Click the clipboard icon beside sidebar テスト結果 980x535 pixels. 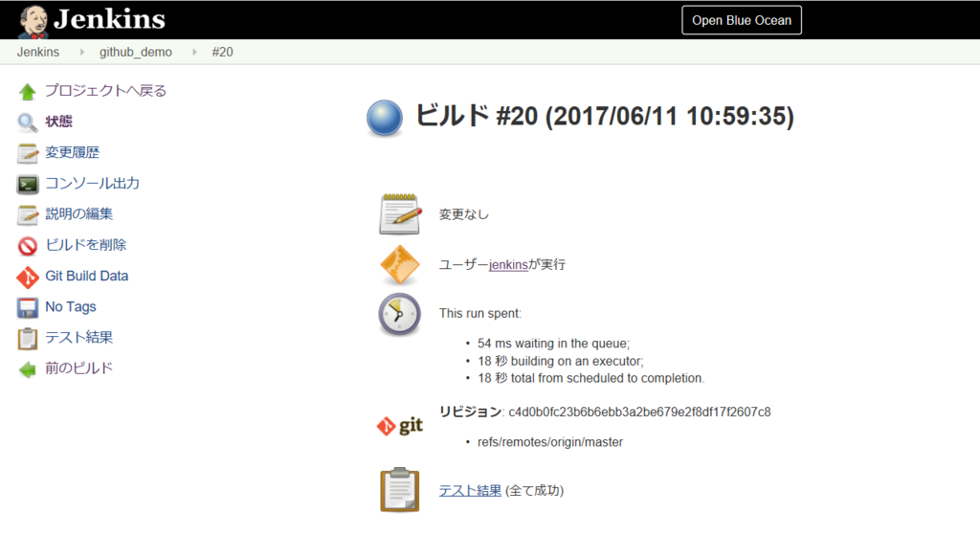tap(28, 339)
